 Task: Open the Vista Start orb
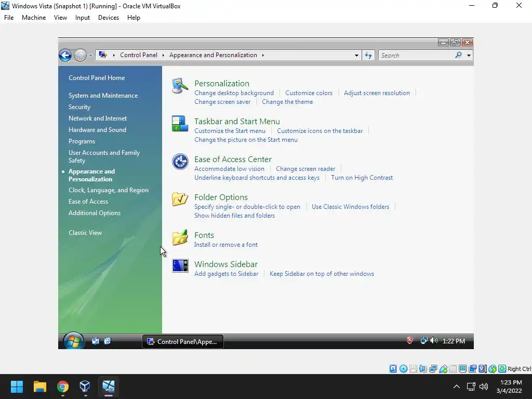click(x=73, y=341)
